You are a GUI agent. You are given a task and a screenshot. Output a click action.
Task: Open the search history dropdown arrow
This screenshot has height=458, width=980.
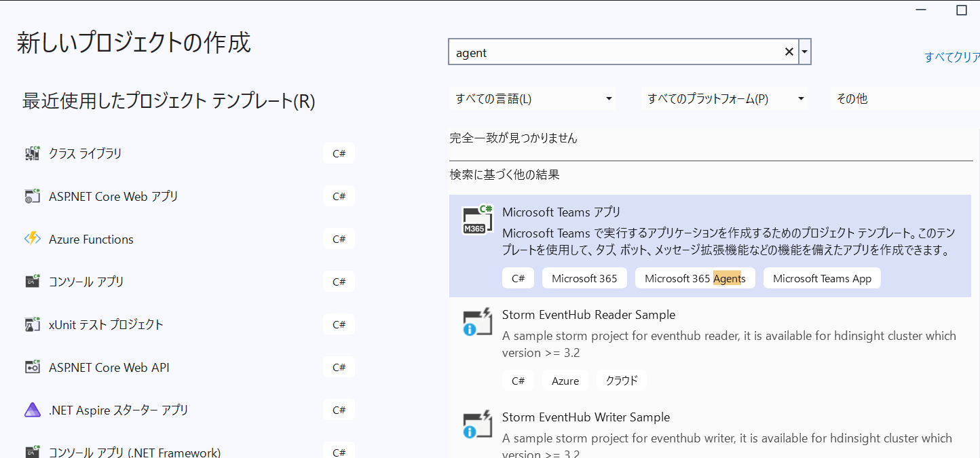pyautogui.click(x=805, y=52)
